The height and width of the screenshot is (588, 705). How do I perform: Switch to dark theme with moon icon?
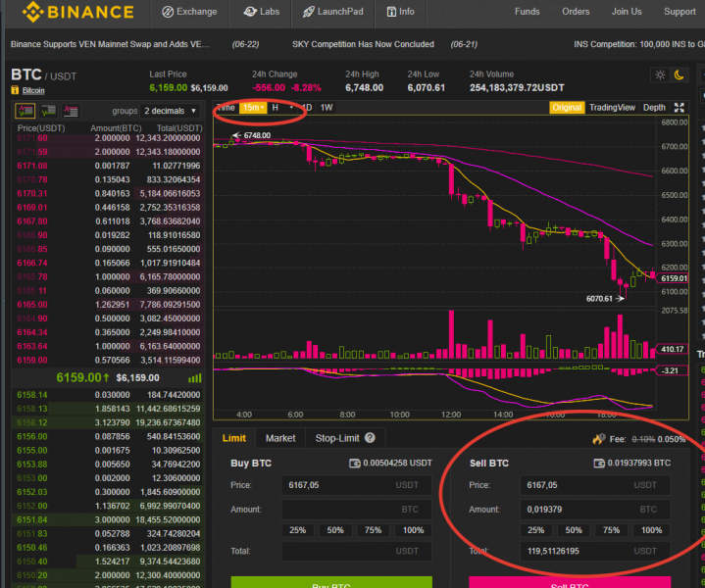pyautogui.click(x=679, y=75)
